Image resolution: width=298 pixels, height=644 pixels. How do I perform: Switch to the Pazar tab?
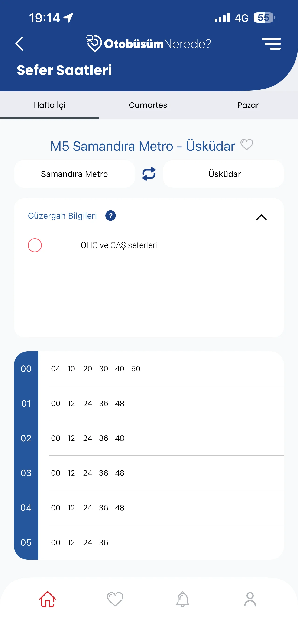[x=248, y=105]
